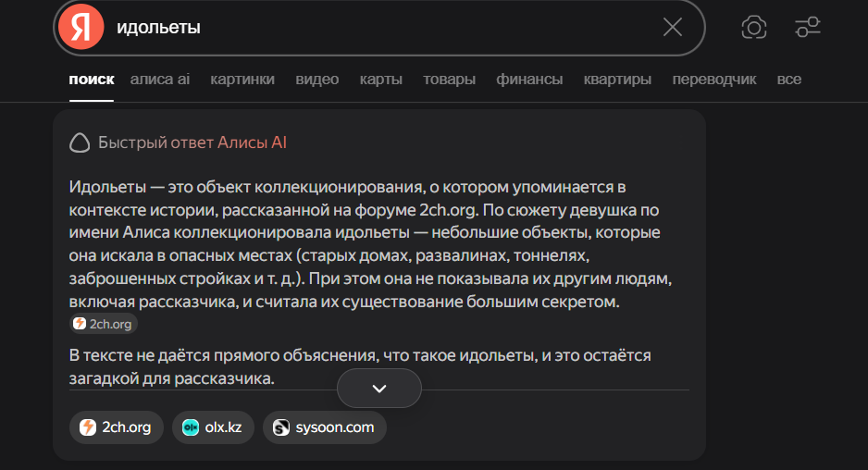Open the "ответ Алисы AI" link
The width and height of the screenshot is (868, 470).
coord(229,142)
